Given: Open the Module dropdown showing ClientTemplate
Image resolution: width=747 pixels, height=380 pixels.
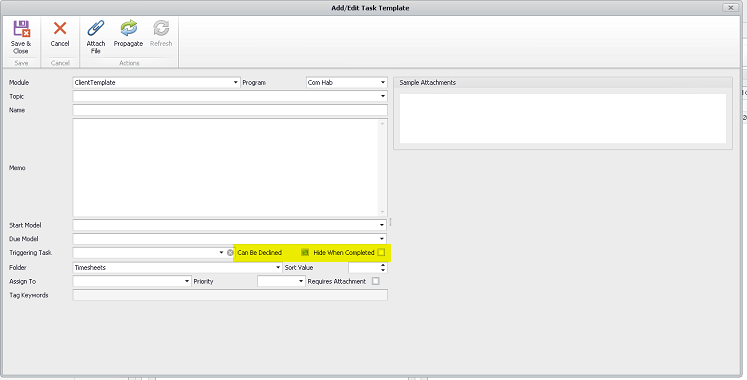Looking at the screenshot, I should 235,82.
